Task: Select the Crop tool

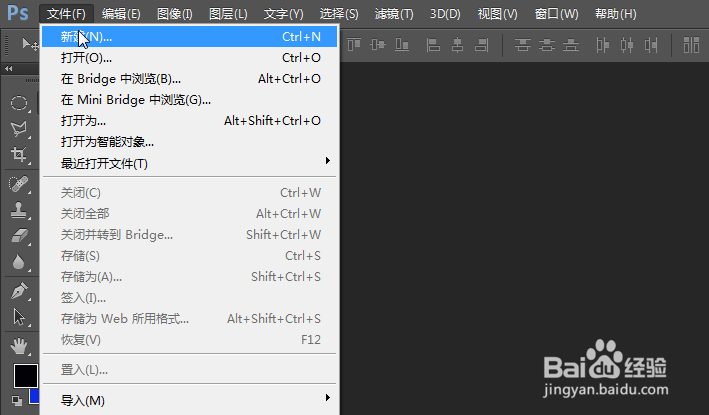Action: (19, 155)
